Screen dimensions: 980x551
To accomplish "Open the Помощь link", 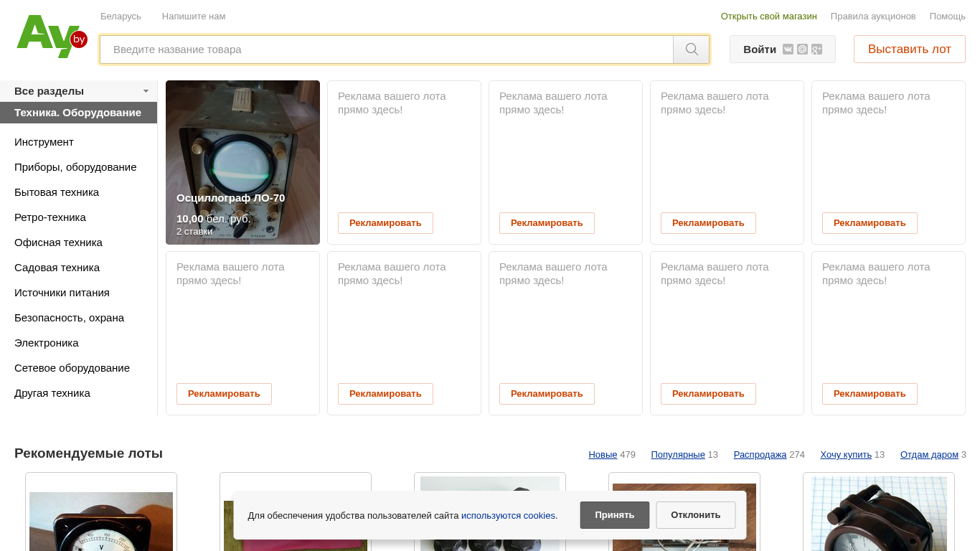I will pos(948,17).
